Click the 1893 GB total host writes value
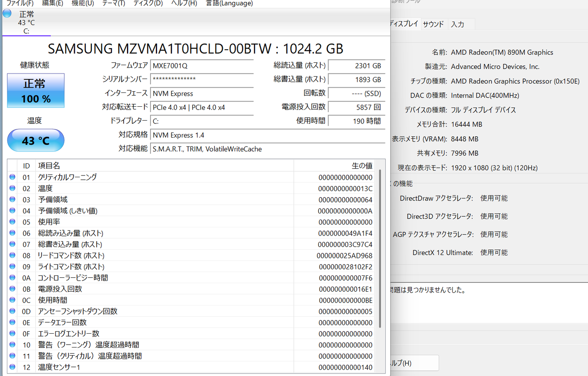Screen dimensions: 588x376 click(x=356, y=79)
